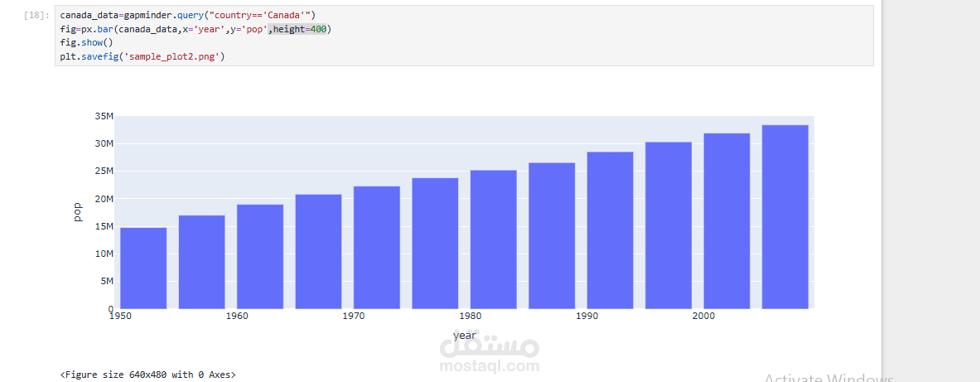Click the tallest bar in the chart
Viewport: 980px width, 382px height.
point(785,217)
